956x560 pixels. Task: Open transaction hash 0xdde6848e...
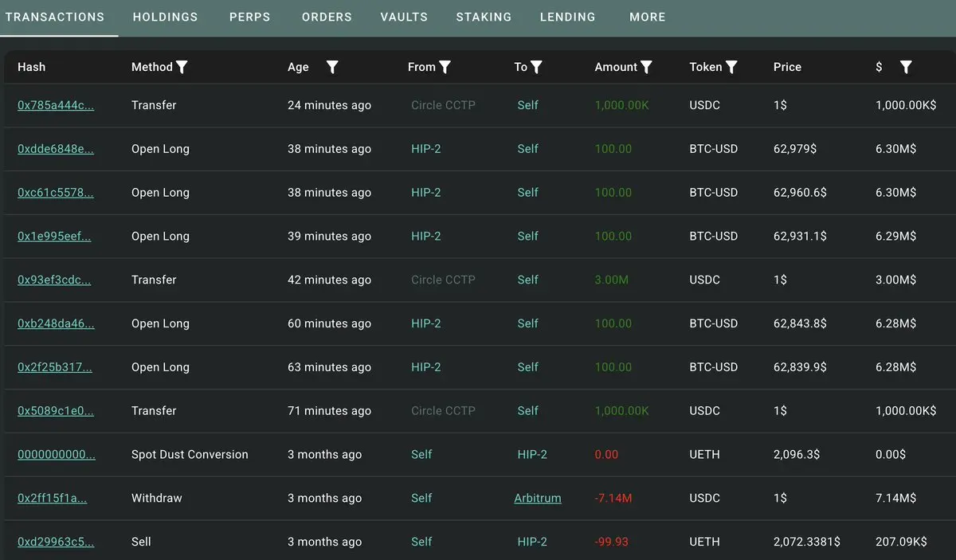(x=56, y=149)
